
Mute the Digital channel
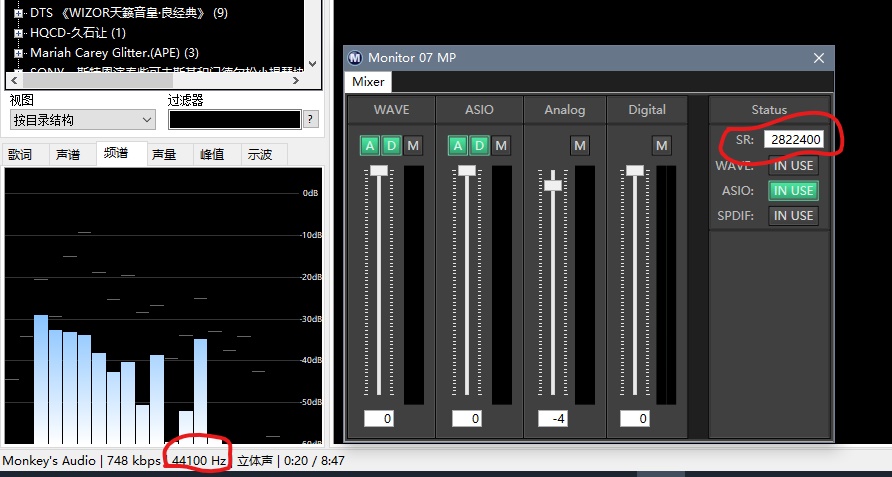click(x=661, y=146)
